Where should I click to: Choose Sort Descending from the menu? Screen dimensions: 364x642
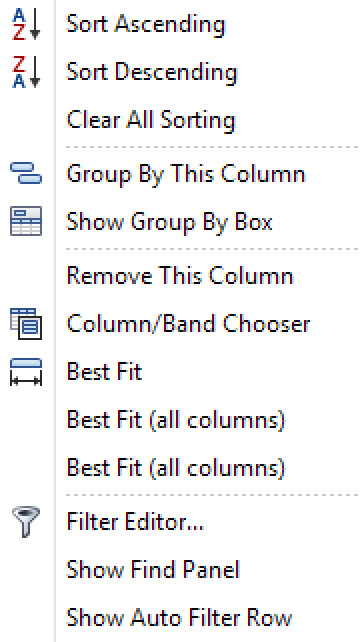tap(151, 72)
